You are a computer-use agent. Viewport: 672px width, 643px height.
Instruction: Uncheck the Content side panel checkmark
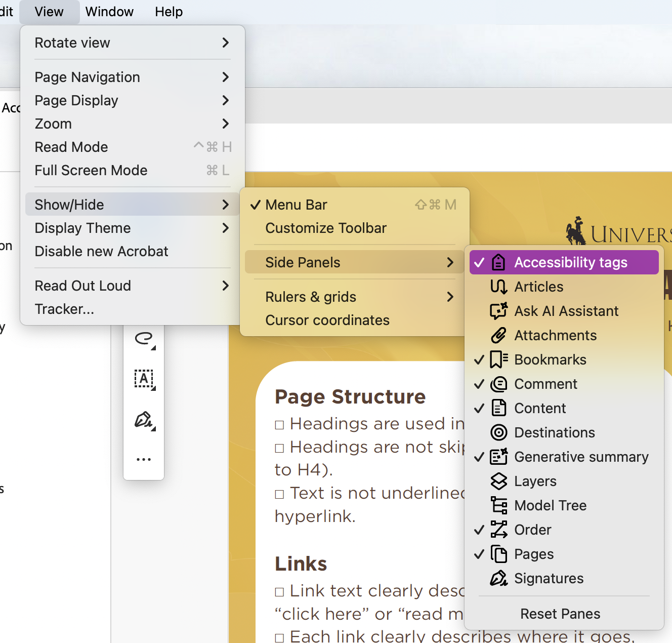click(x=479, y=408)
